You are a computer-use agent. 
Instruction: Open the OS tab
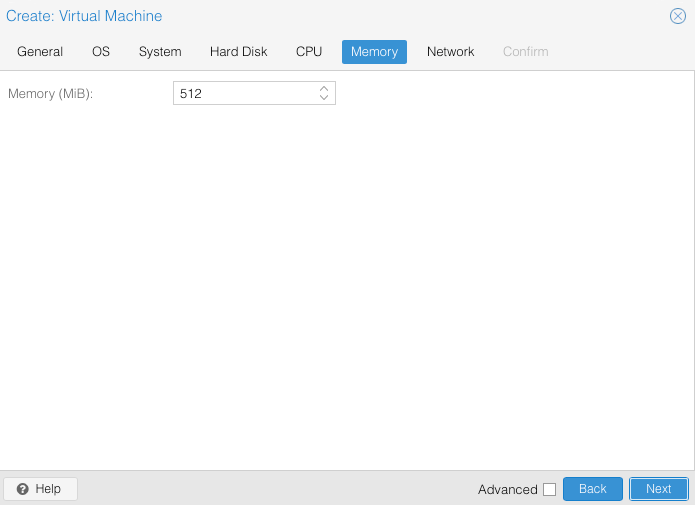point(101,52)
